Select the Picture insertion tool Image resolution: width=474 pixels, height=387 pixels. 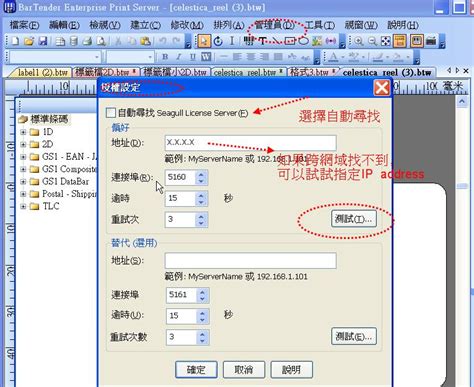click(317, 41)
